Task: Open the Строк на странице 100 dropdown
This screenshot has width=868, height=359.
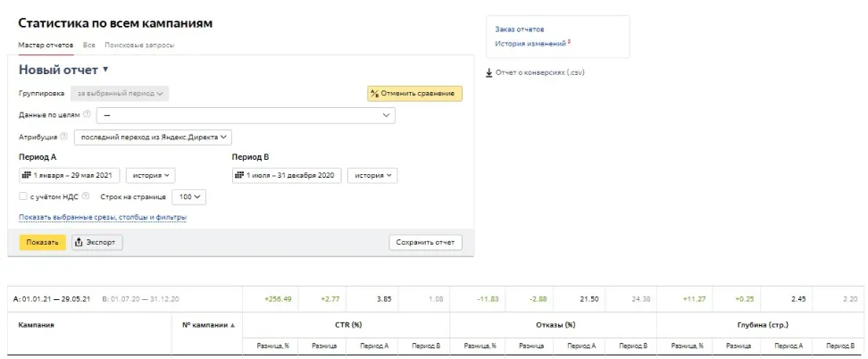Action: point(188,196)
